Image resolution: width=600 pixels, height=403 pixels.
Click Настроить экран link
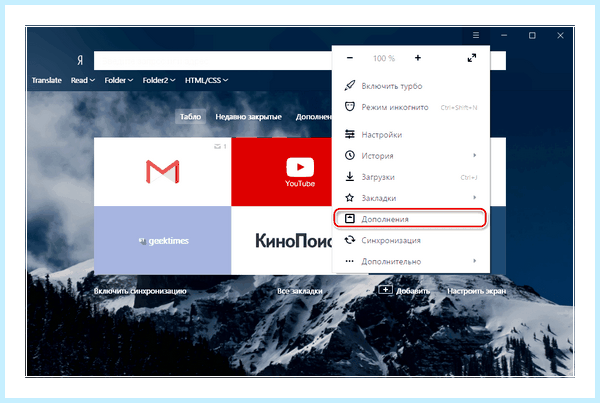point(476,291)
